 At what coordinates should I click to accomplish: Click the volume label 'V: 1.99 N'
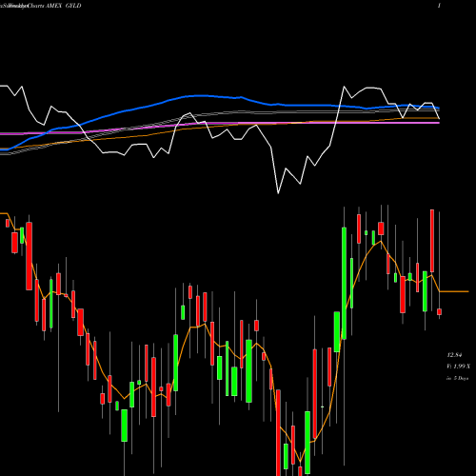pos(458,367)
